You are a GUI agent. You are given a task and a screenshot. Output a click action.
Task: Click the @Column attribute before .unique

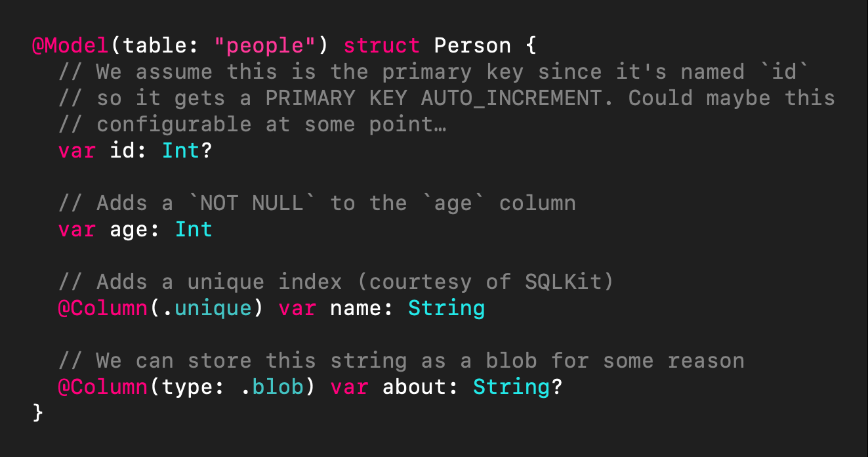pyautogui.click(x=103, y=308)
